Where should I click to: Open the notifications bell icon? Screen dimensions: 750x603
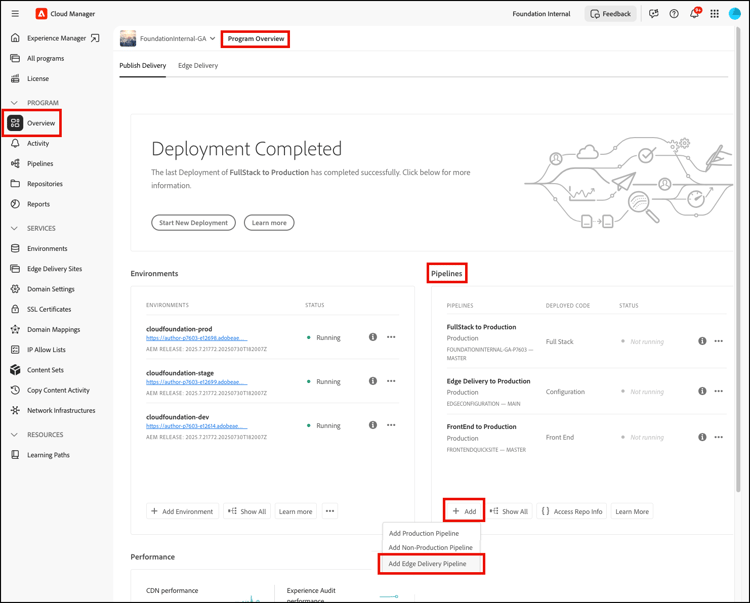pos(695,13)
